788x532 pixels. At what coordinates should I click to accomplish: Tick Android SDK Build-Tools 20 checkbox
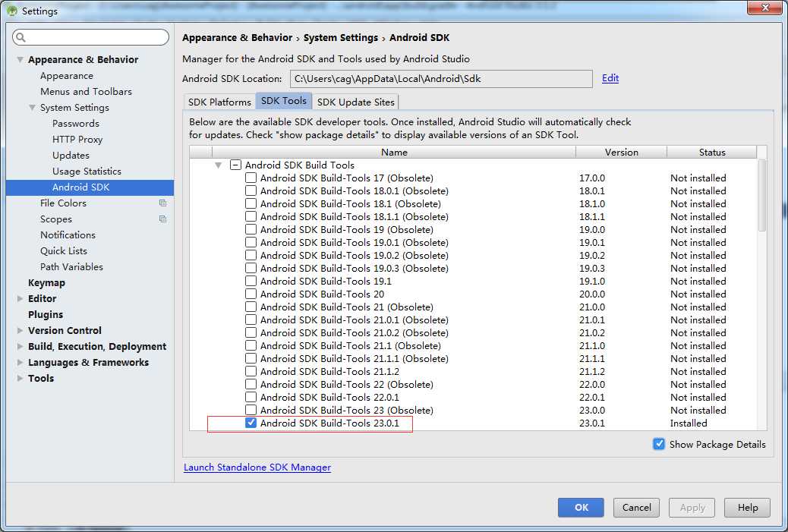click(251, 294)
